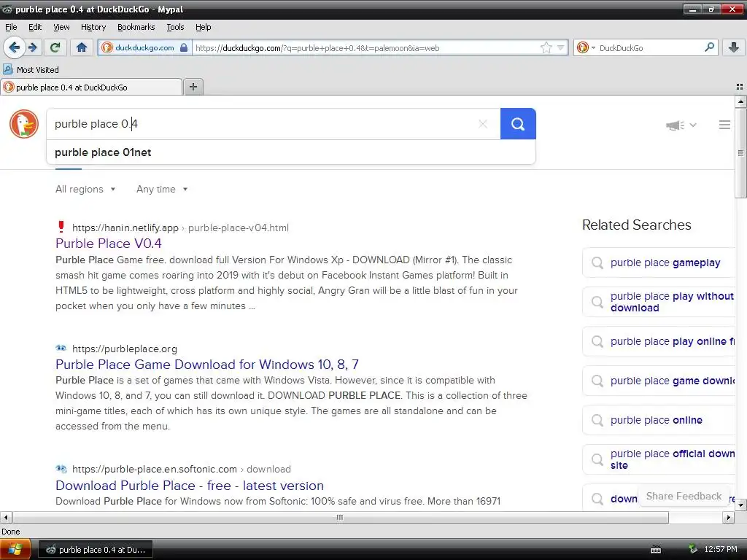Click the green tray icon next to clock

coord(693,549)
